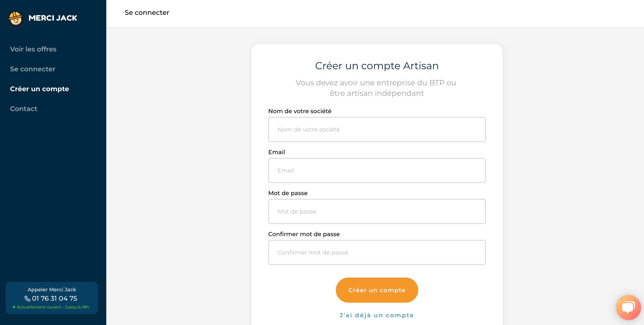The height and width of the screenshot is (325, 644).
Task: Focus the Nom de votre société field
Action: 377,129
